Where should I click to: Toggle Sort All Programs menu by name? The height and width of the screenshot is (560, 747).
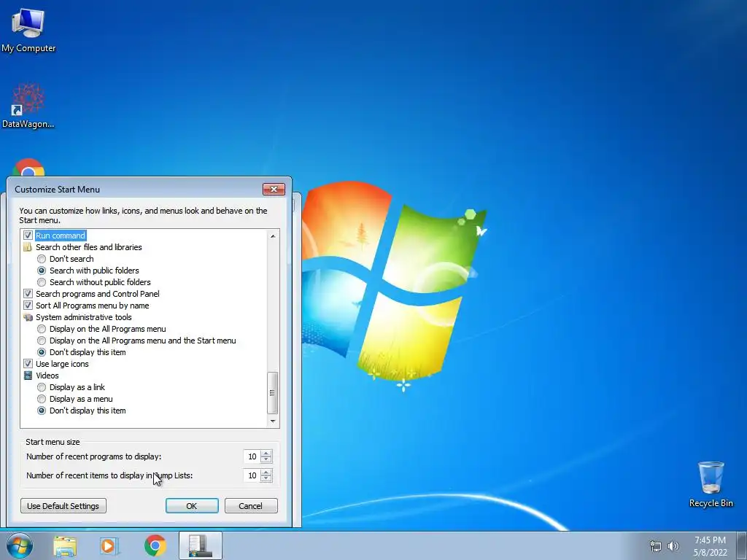click(x=28, y=306)
